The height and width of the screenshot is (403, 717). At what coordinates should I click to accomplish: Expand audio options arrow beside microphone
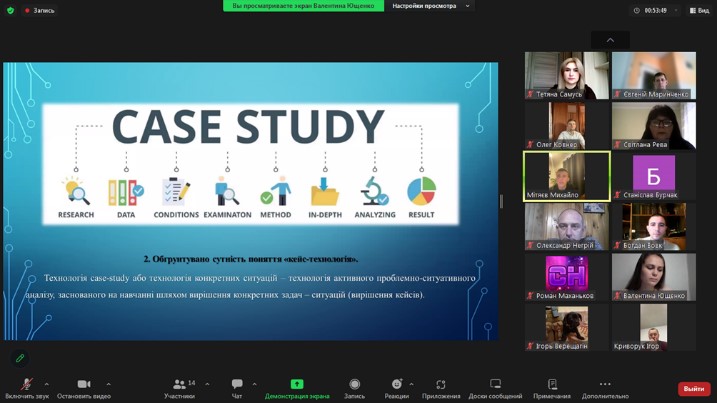[46, 384]
